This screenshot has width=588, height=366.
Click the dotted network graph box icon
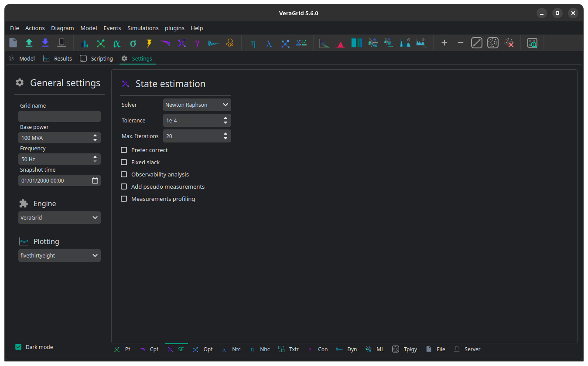(493, 43)
